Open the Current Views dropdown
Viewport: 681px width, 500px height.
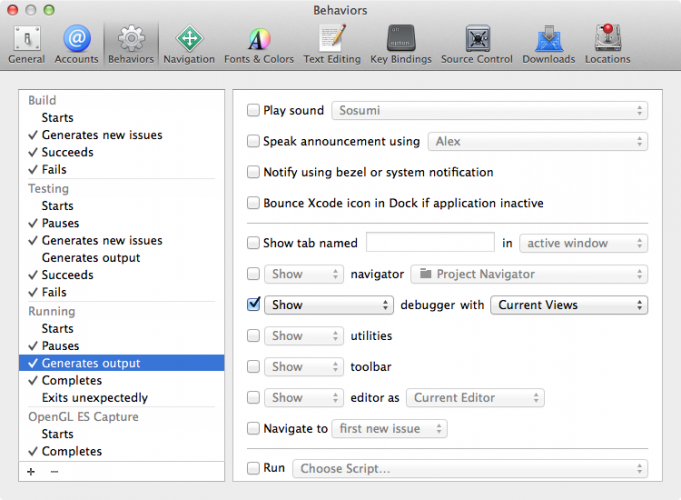569,305
